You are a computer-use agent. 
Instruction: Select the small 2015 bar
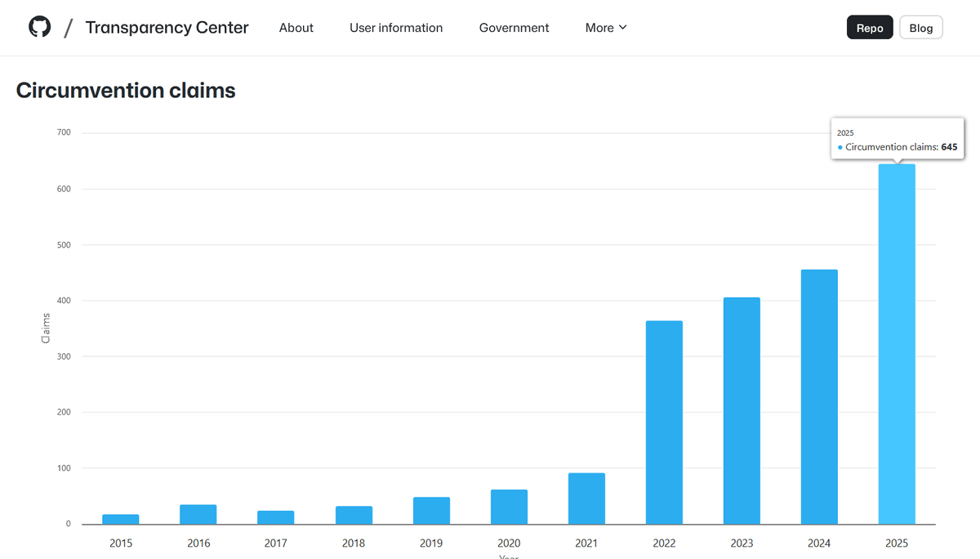click(x=121, y=519)
